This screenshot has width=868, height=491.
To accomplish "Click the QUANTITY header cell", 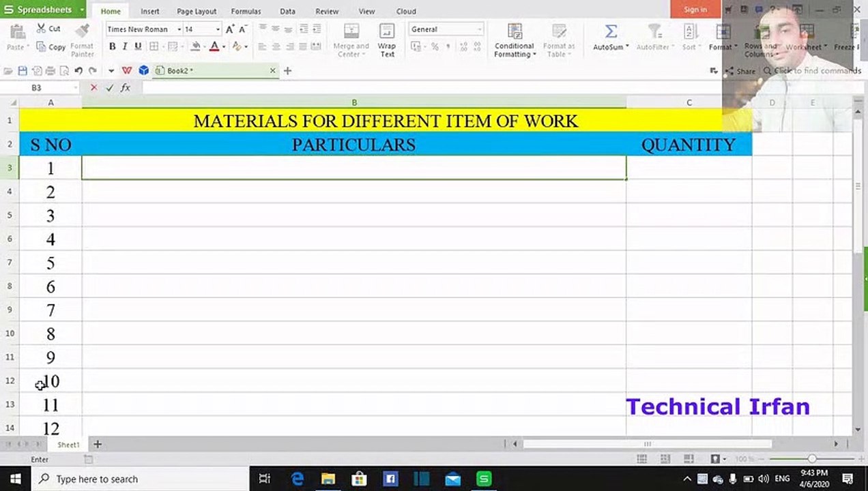I will 689,145.
